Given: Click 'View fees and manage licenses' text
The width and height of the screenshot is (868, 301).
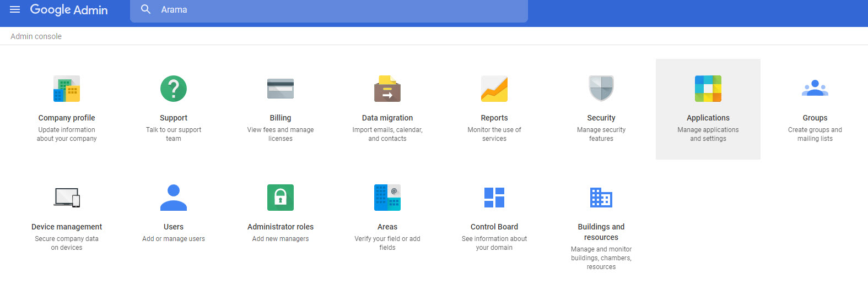Looking at the screenshot, I should point(281,134).
